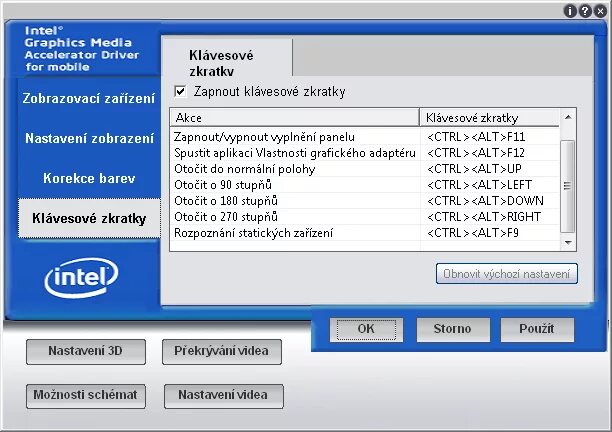The height and width of the screenshot is (432, 612).
Task: Open Možnosti schémat
Action: [86, 395]
